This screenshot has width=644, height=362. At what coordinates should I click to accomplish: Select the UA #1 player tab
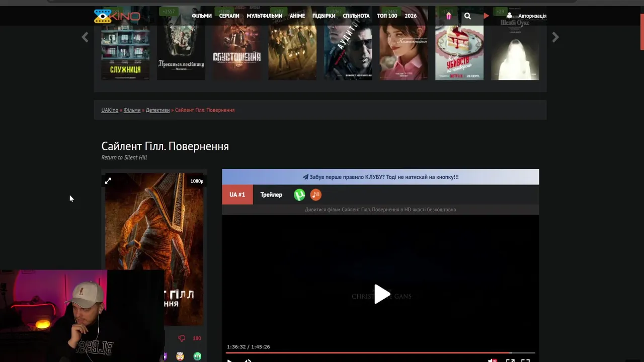click(237, 195)
